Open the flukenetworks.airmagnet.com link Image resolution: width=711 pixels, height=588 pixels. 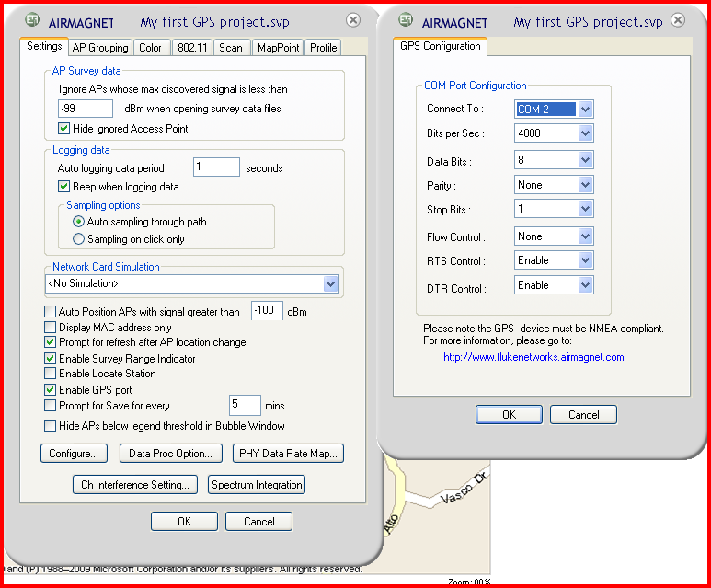click(x=533, y=357)
